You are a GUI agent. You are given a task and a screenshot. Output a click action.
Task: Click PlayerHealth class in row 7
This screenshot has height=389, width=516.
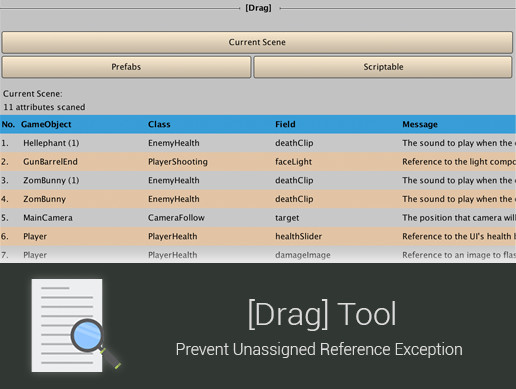172,255
